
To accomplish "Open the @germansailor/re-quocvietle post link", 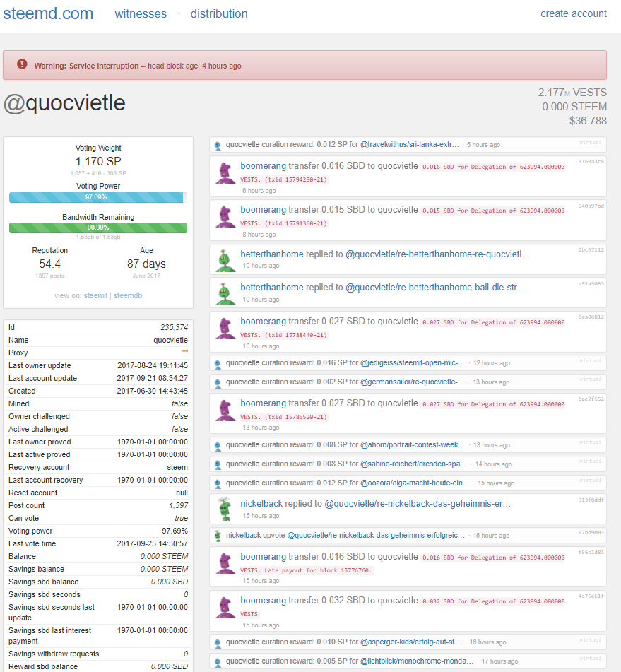I will click(x=413, y=382).
